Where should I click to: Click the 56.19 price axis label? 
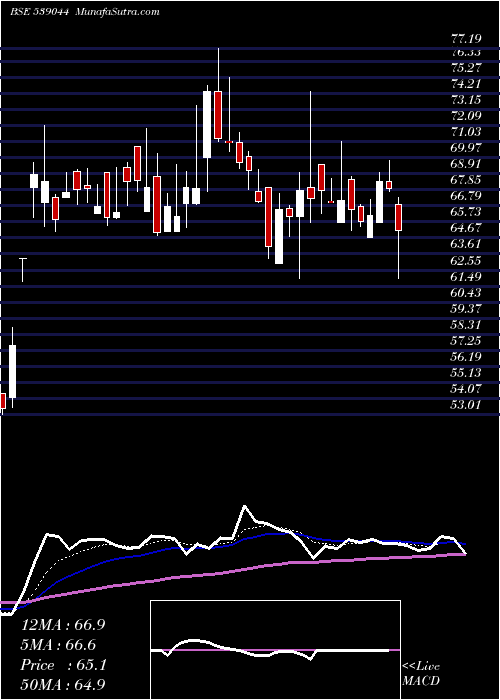(466, 357)
